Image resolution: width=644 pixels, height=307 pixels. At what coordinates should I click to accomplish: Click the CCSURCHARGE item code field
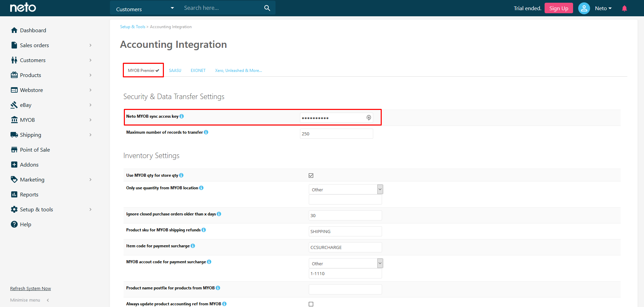pos(345,247)
